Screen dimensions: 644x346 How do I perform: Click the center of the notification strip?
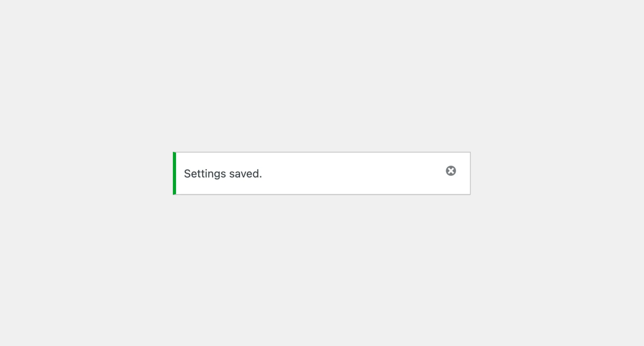(322, 173)
